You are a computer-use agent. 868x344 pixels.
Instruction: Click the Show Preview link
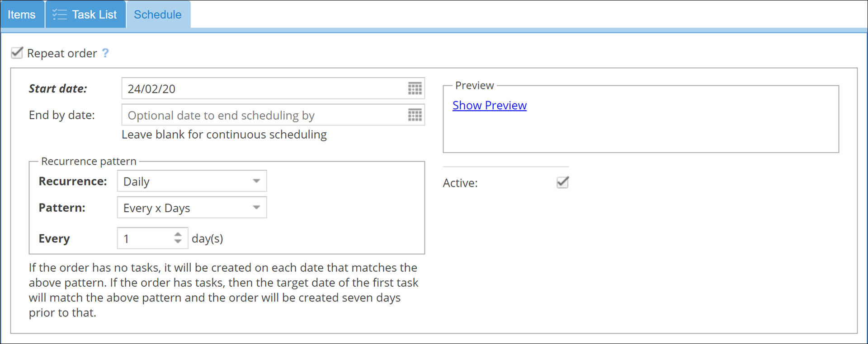point(489,105)
